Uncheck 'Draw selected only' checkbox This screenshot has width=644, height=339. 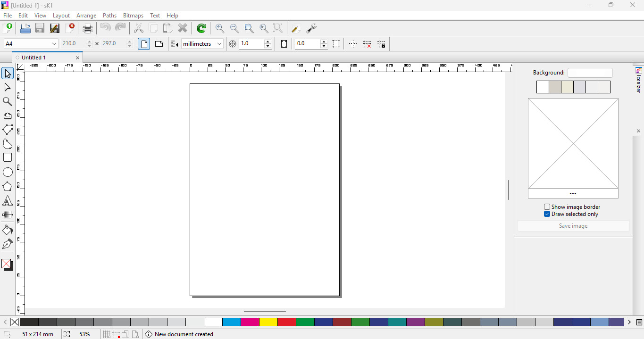click(x=547, y=214)
